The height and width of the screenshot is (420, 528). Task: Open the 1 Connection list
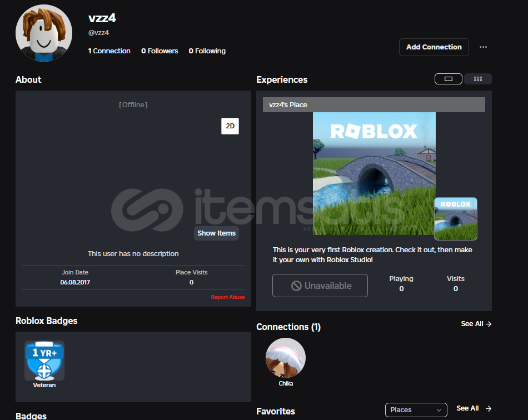109,51
